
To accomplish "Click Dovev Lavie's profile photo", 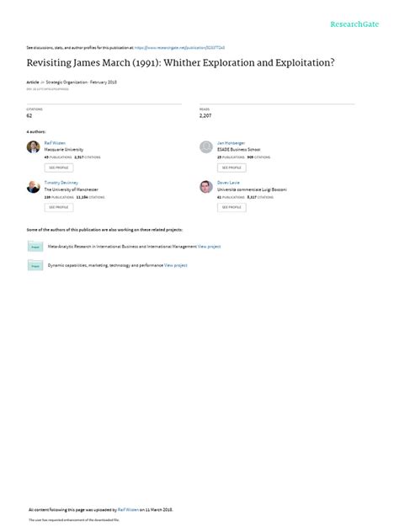I will coord(206,187).
